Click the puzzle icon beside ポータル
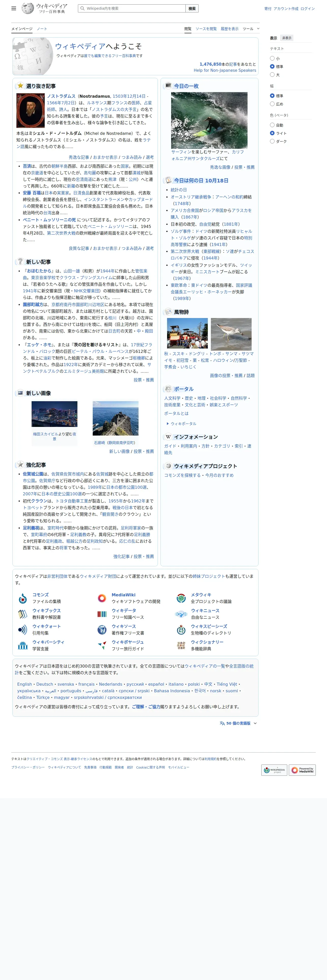Image resolution: width=327 pixels, height=980 pixels. pos(168,388)
